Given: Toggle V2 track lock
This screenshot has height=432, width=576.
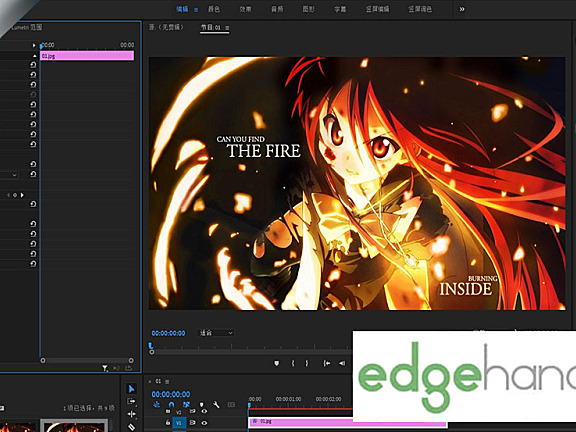Looking at the screenshot, I should tap(168, 411).
